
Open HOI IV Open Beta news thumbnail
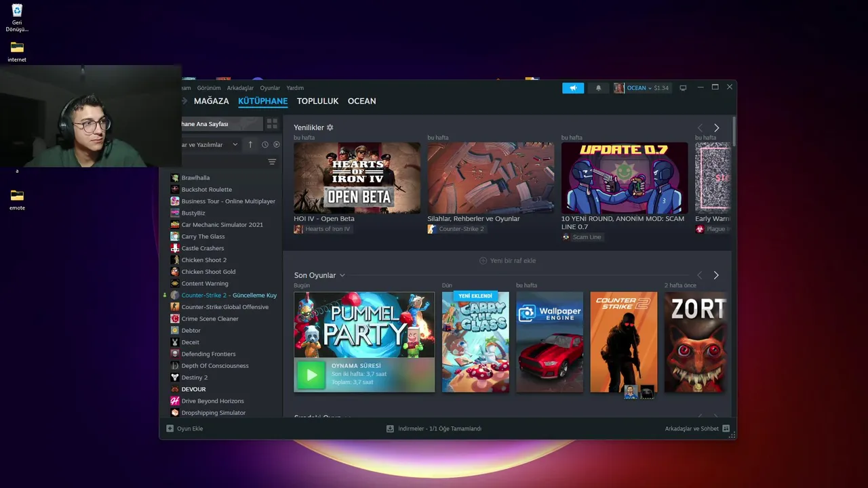pyautogui.click(x=357, y=178)
